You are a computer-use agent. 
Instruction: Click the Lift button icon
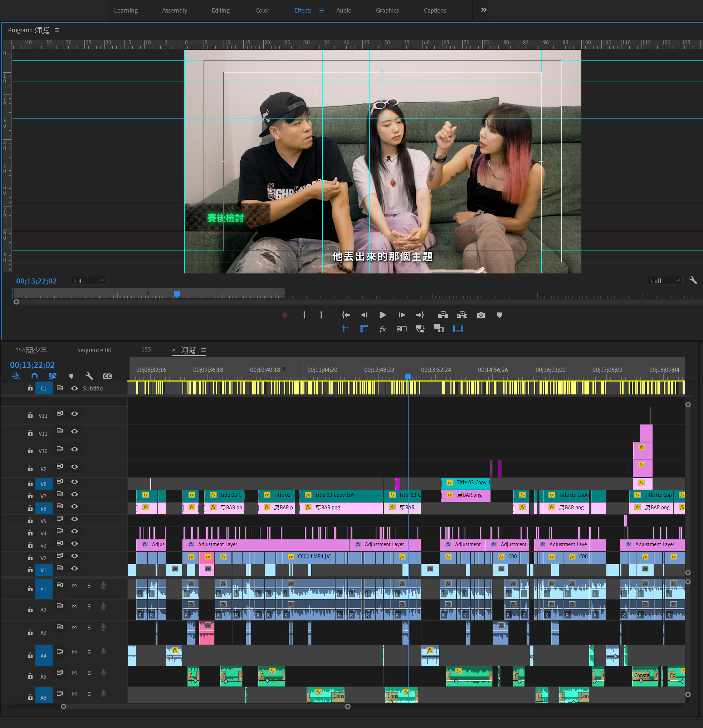point(443,315)
